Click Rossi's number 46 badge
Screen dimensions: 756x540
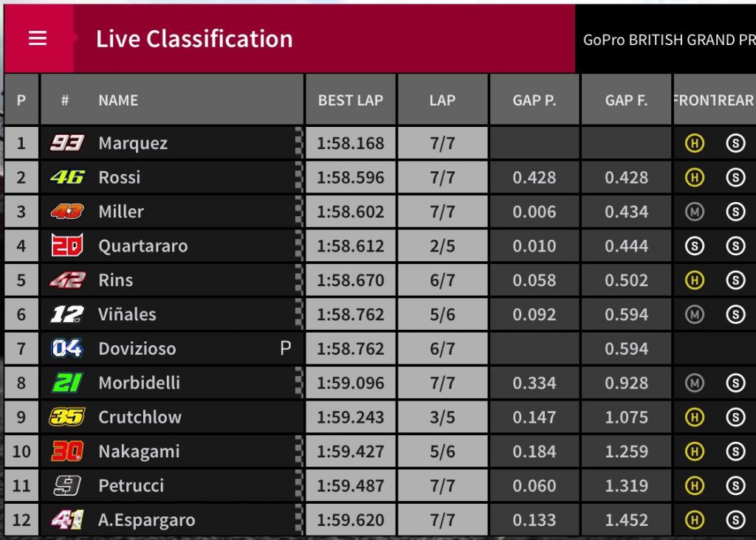click(66, 177)
